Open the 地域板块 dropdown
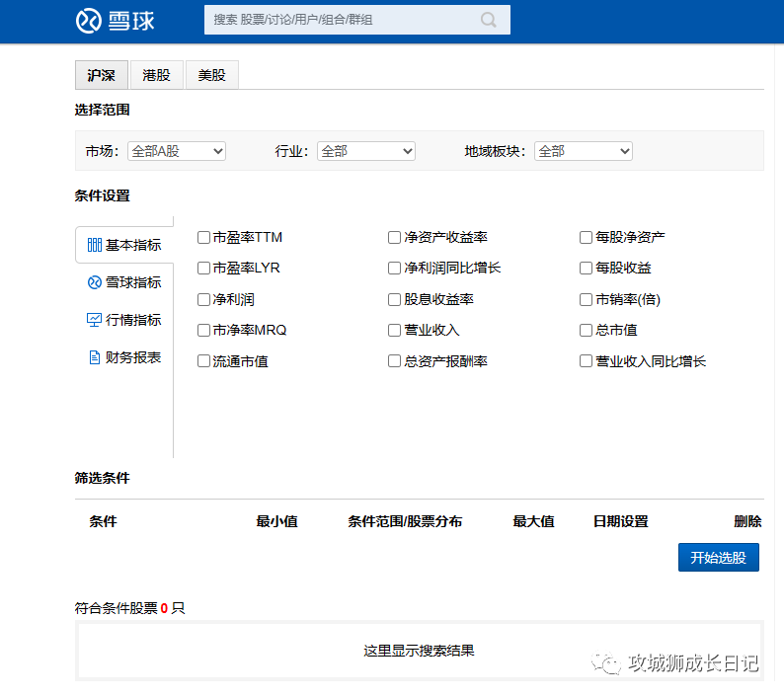Screen dimensions: 784x697 (583, 151)
